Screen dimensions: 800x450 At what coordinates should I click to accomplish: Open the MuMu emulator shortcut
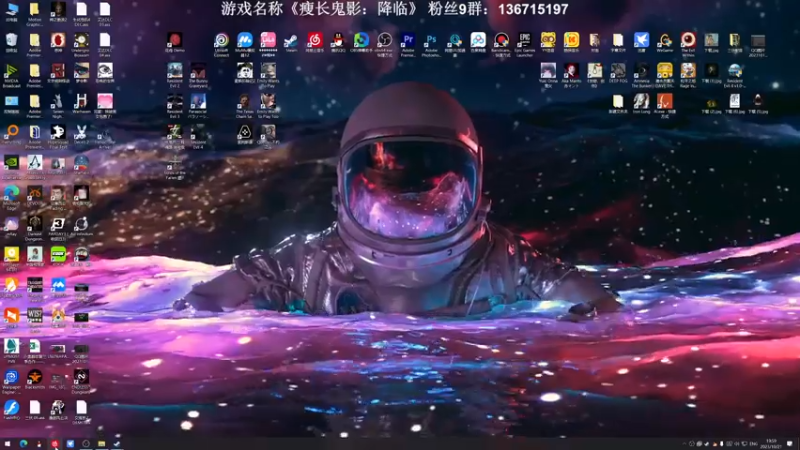click(x=245, y=44)
